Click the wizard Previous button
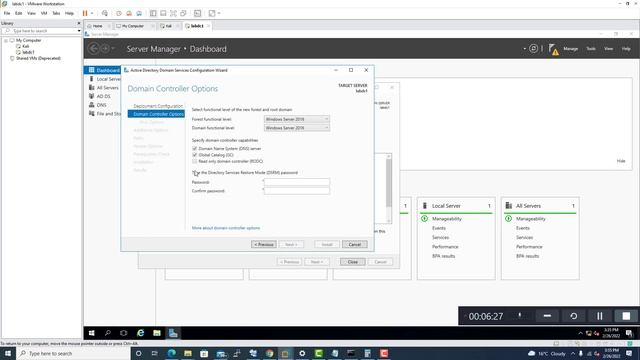 [264, 244]
